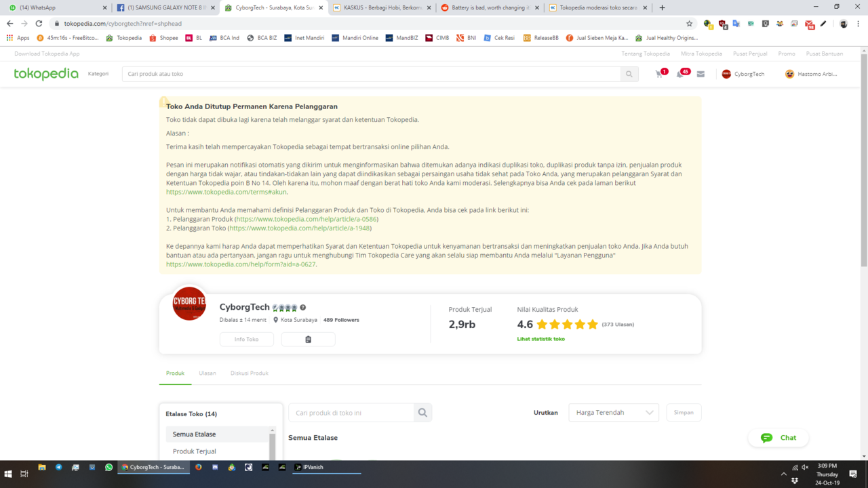Open the Hastomo Arbi user profile
This screenshot has height=488, width=868.
[x=811, y=74]
